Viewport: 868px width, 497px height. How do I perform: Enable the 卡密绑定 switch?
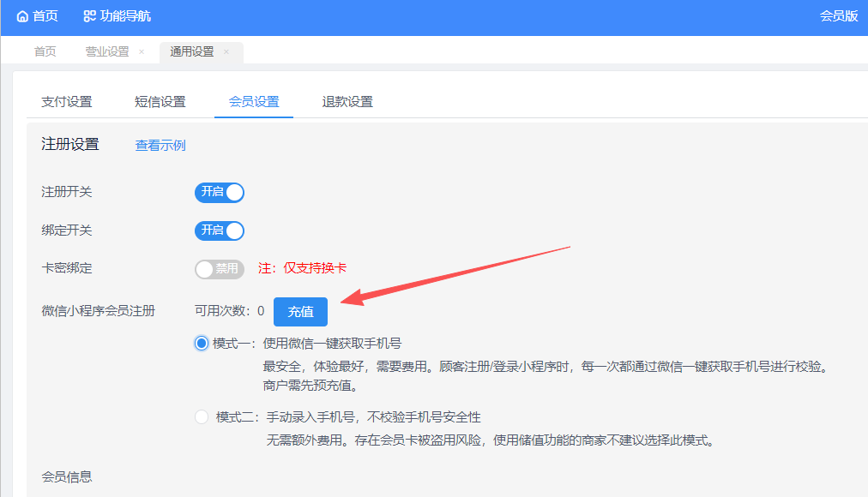pos(220,269)
